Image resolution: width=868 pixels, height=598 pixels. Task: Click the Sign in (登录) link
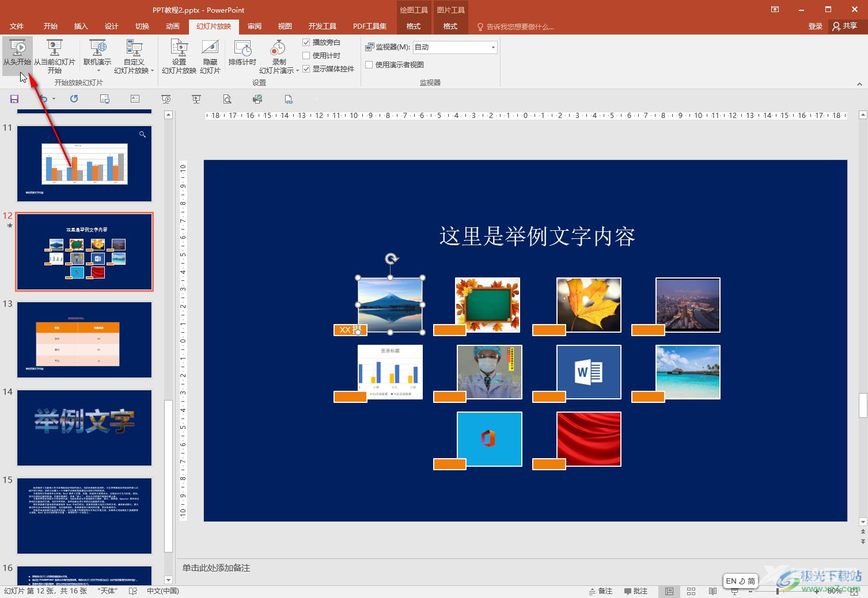coord(815,26)
